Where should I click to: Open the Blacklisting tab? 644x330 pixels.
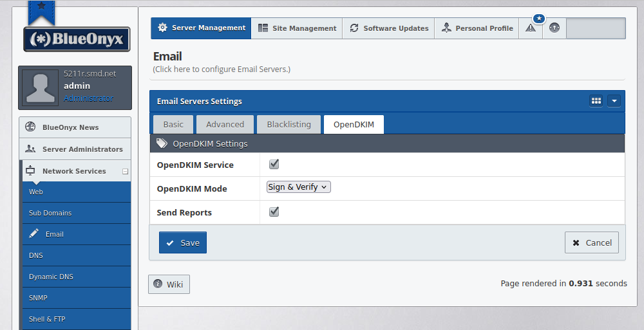pyautogui.click(x=289, y=124)
